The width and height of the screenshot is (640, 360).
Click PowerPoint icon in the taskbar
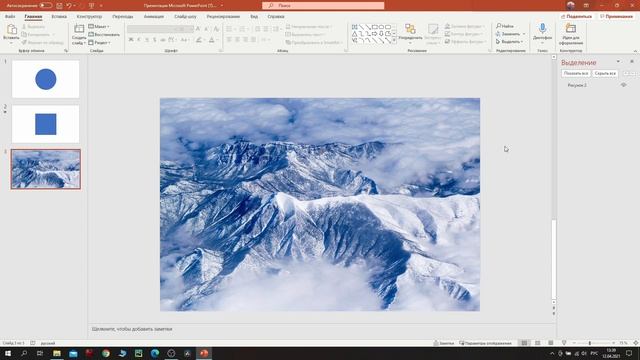[x=204, y=353]
